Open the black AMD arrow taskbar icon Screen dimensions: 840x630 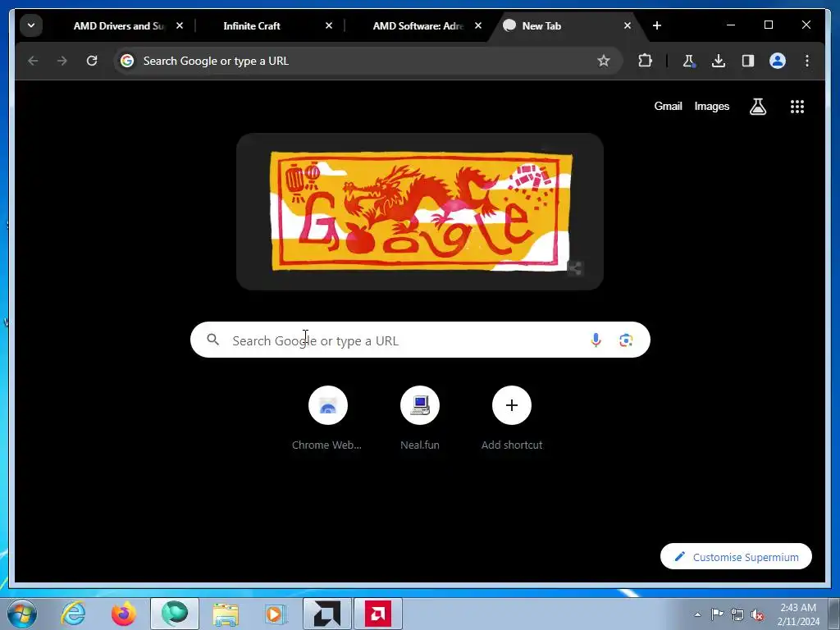coord(326,614)
